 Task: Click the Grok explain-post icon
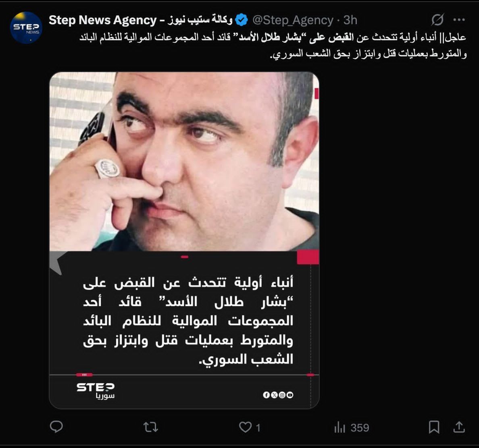[x=437, y=20]
